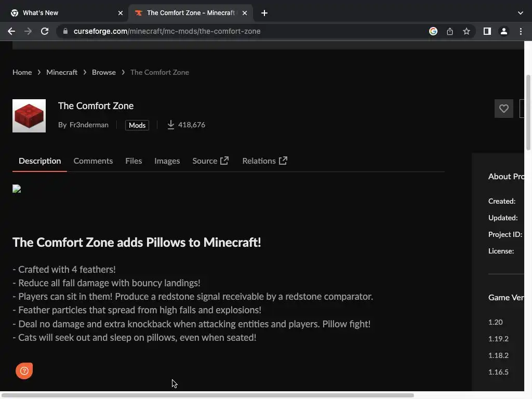Screen dimensions: 532x399
Task: Open the Minecraft breadcrumb link
Action: click(62, 72)
